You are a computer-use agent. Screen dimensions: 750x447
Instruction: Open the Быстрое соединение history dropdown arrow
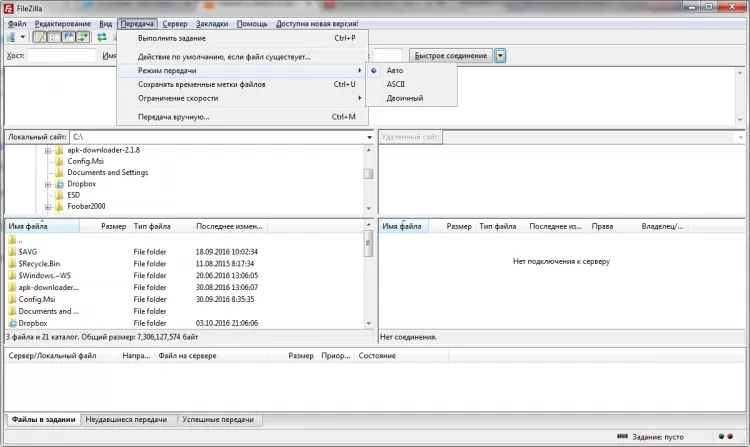coord(500,56)
